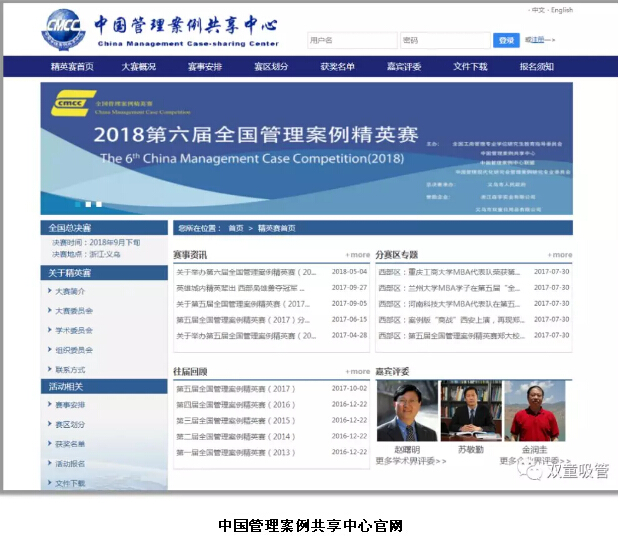Open 第五届全国管理案例精英赛（2017） in 往届回顾
618x536 pixels.
(x=236, y=389)
